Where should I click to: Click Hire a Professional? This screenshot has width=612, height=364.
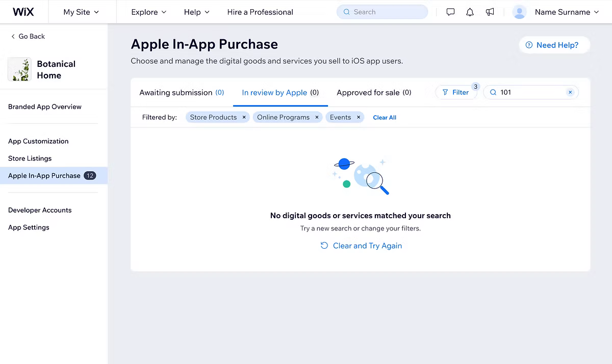[260, 12]
